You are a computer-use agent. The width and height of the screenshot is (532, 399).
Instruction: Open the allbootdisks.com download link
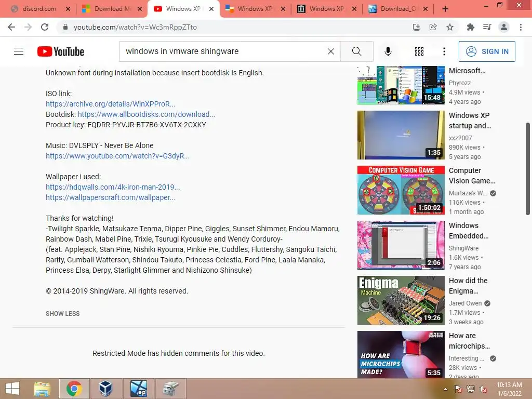pyautogui.click(x=146, y=114)
